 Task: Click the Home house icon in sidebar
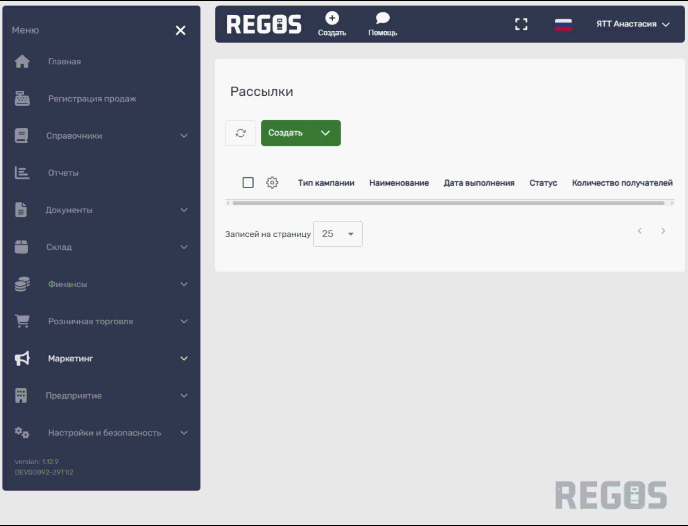coord(22,62)
